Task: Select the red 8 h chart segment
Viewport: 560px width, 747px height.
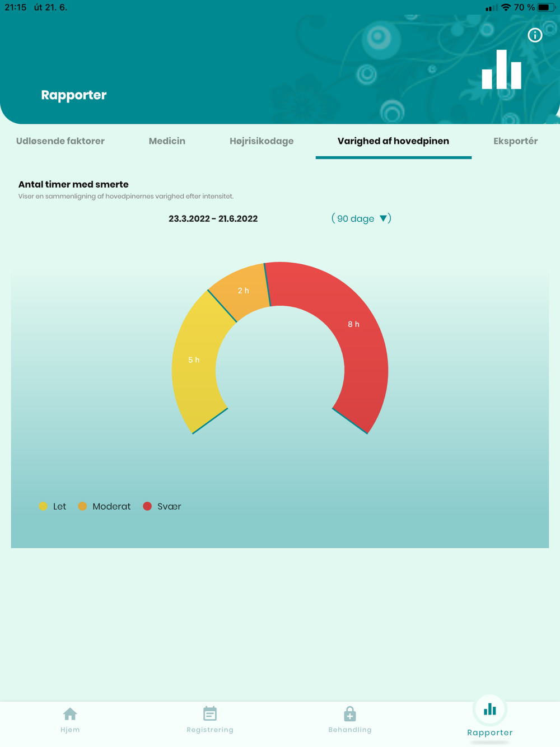Action: (353, 324)
